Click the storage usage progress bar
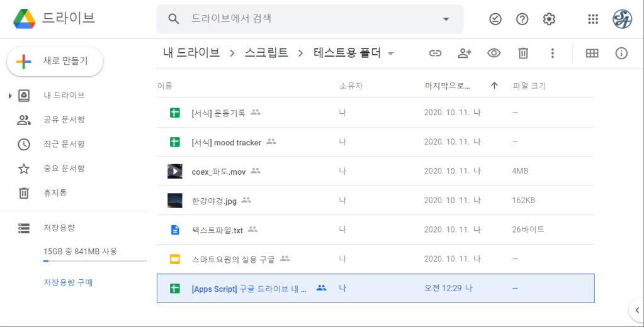644x327 pixels. [94, 260]
